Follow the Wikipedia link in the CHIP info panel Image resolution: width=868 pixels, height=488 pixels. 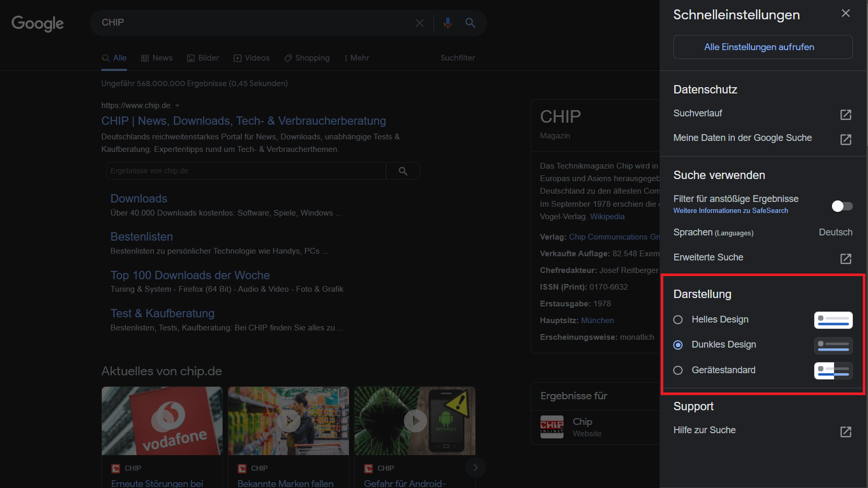[x=607, y=216]
